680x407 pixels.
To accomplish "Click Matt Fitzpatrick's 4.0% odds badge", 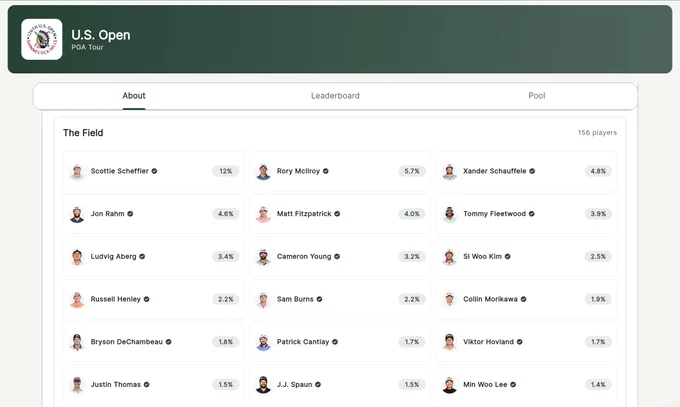I will [x=412, y=213].
